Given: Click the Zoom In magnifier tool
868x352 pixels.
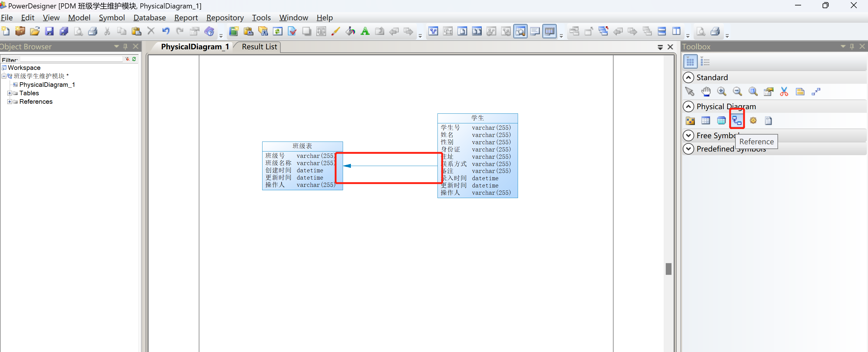Looking at the screenshot, I should click(x=721, y=92).
